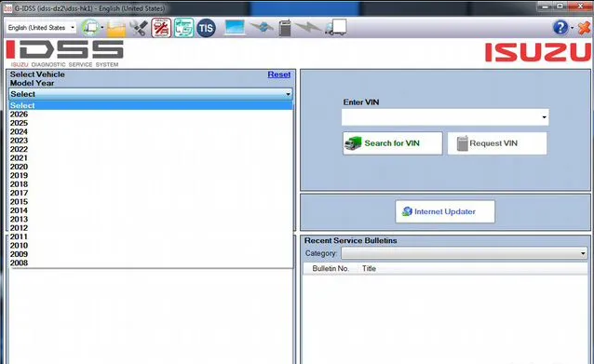594x364 pixels.
Task: Click the gray lightning bolt icon
Action: coord(307,27)
